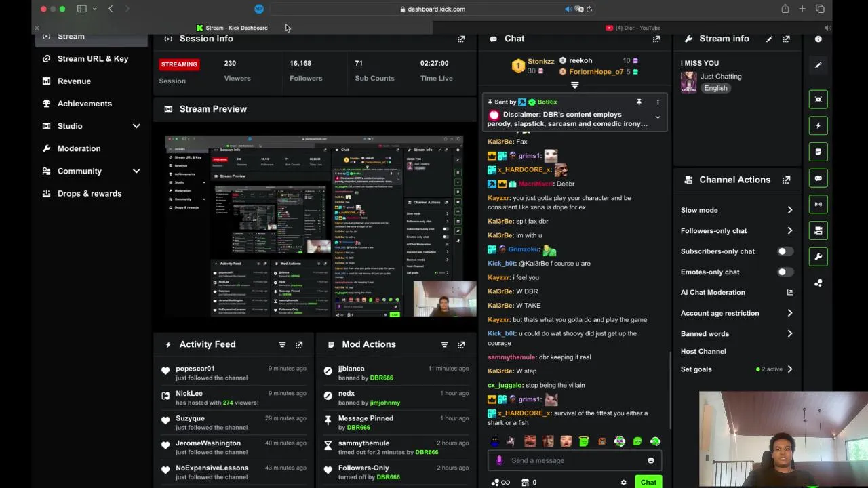Pop out the Session Info panel
This screenshot has height=488, width=868.
pos(461,39)
